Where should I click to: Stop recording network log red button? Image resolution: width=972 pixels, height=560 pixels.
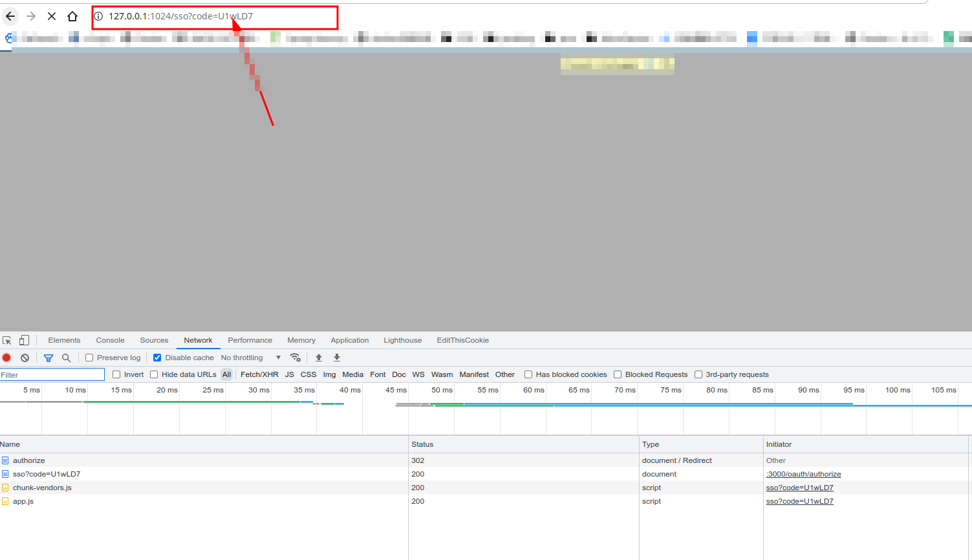point(6,358)
